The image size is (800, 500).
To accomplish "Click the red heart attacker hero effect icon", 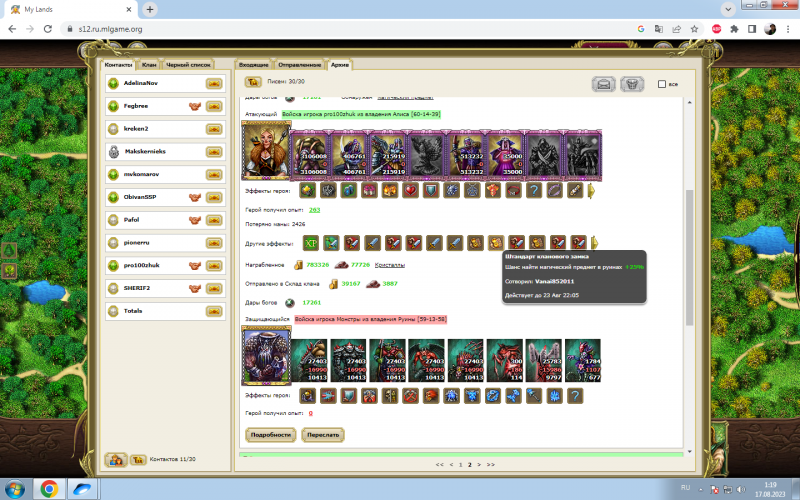I will 410,191.
